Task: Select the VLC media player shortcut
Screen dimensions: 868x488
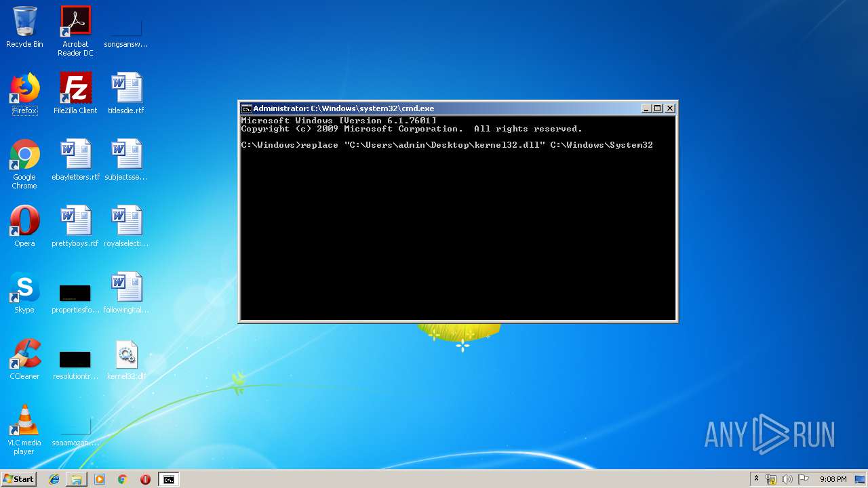Action: [24, 430]
